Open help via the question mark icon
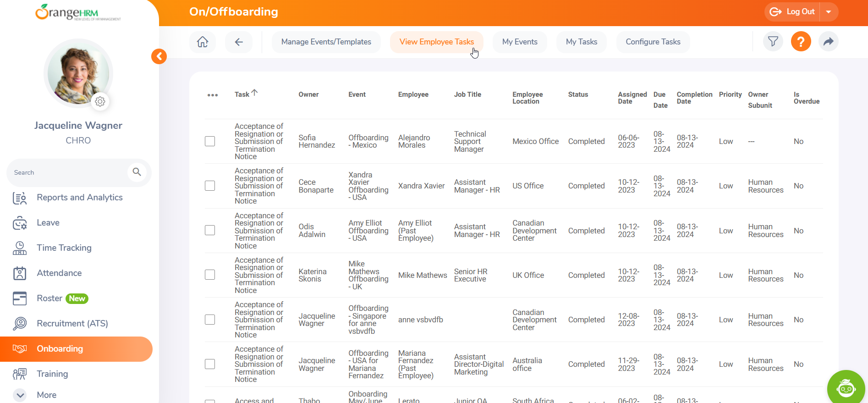The image size is (868, 403). (x=801, y=42)
